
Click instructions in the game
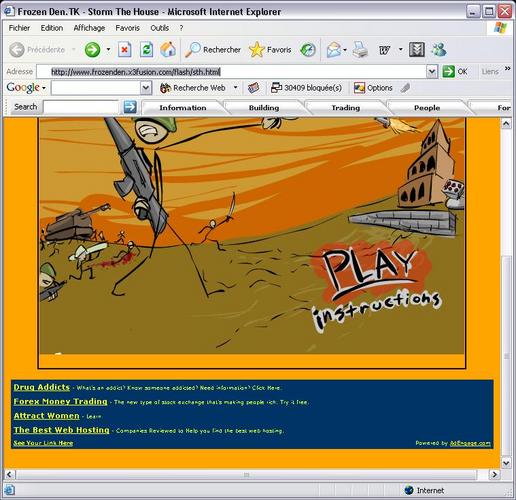377,309
